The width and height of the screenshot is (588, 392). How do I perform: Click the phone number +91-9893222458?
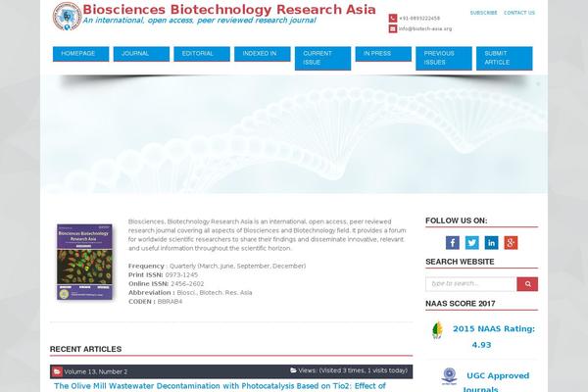(x=419, y=19)
